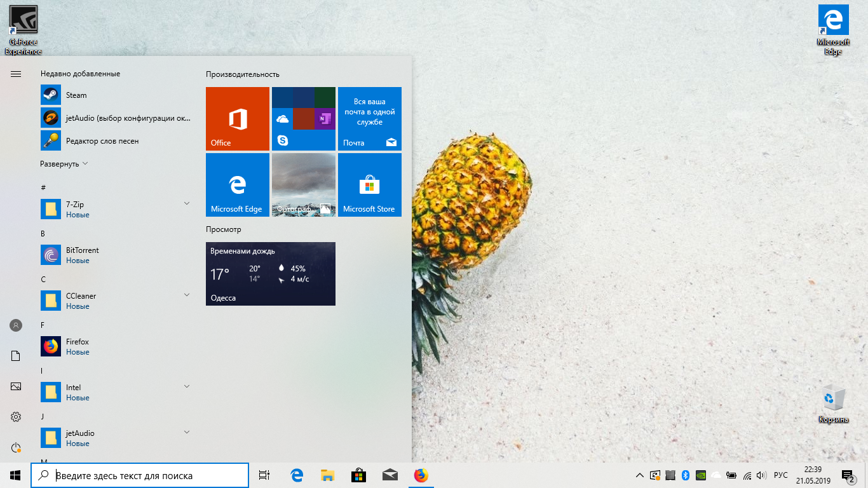Expand the CCleaner folder
Image resolution: width=868 pixels, height=488 pixels.
[x=114, y=301]
